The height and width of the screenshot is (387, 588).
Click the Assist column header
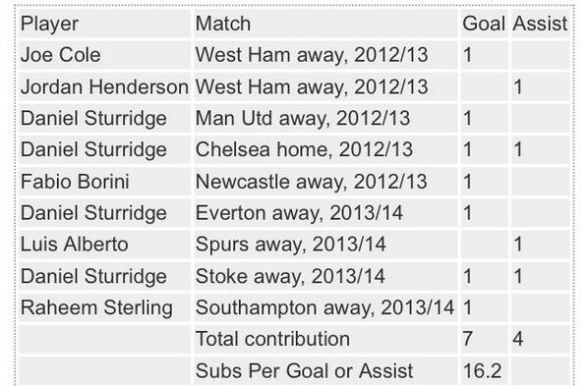click(x=540, y=24)
